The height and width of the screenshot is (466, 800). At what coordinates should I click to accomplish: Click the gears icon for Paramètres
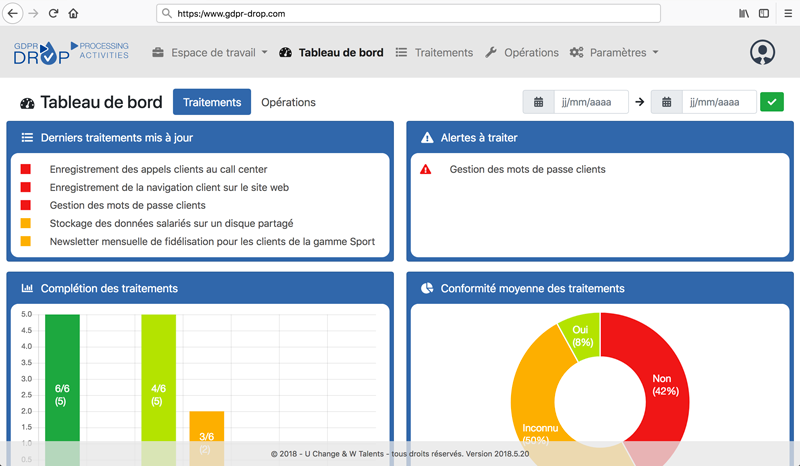[577, 52]
